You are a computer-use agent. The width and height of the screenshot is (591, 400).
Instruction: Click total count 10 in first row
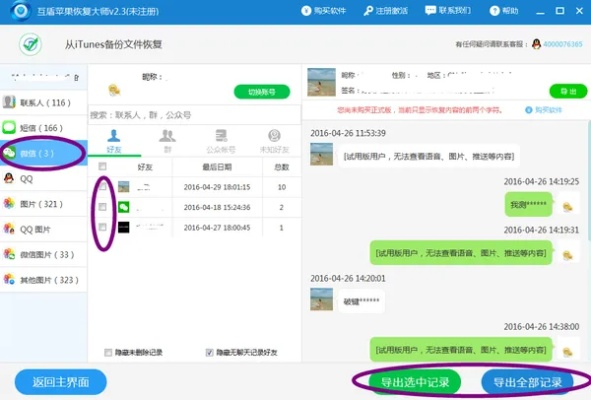click(x=282, y=187)
